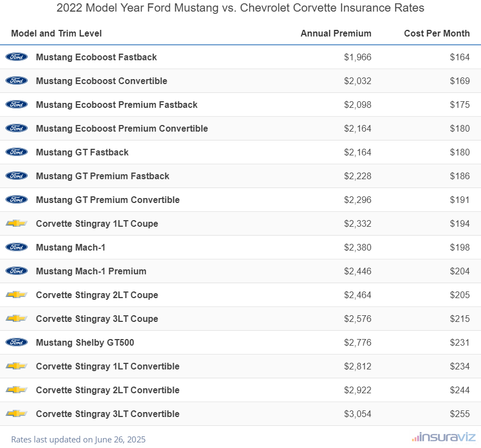Select the Mustang Mach-1 name

point(71,247)
